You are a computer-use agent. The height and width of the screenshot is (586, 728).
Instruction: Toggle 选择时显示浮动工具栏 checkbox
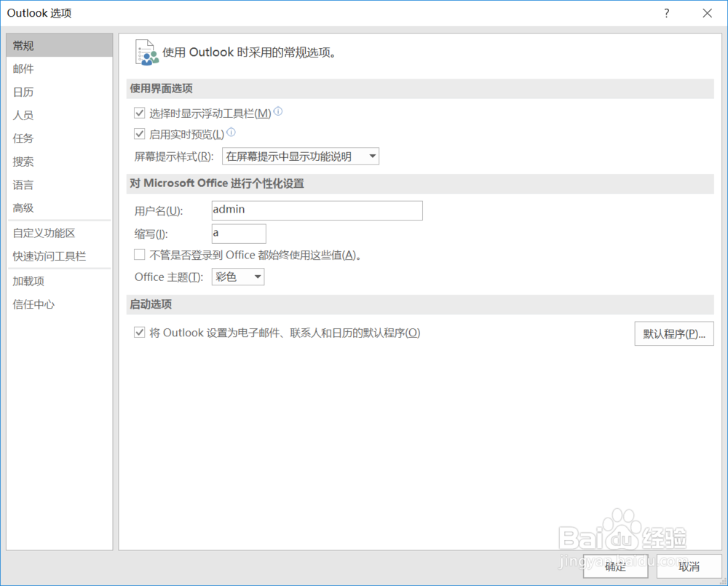(x=139, y=113)
